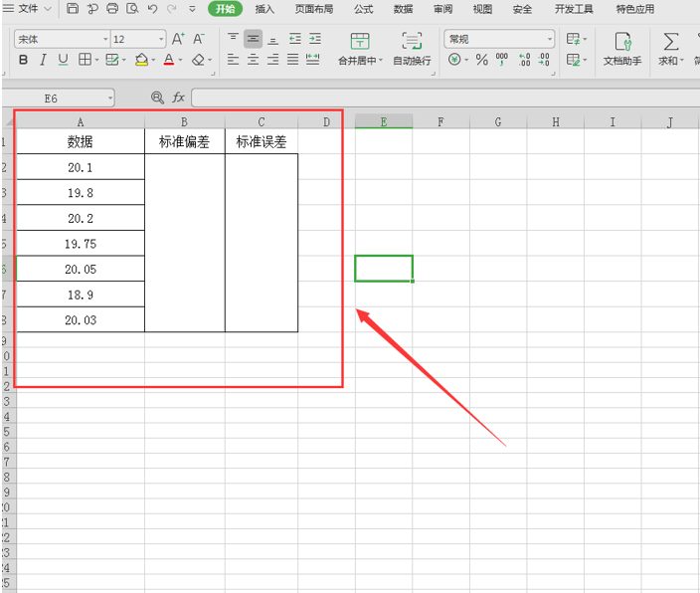700x593 pixels.
Task: Expand the 常规 number format dropdown
Action: (550, 40)
